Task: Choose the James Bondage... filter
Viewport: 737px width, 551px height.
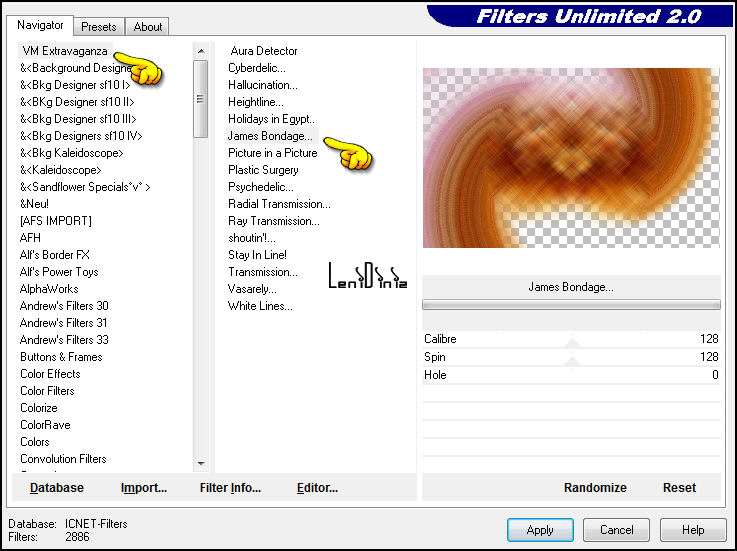Action: [x=270, y=136]
